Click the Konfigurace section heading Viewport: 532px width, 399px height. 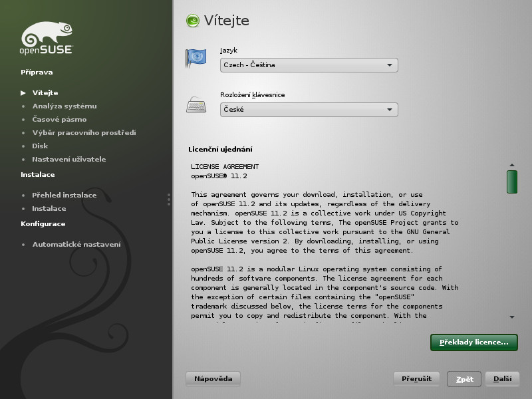click(x=43, y=224)
